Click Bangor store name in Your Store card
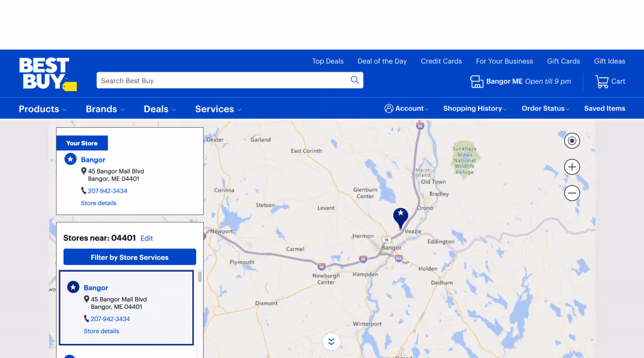Viewport: 644px width, 358px height. click(93, 160)
